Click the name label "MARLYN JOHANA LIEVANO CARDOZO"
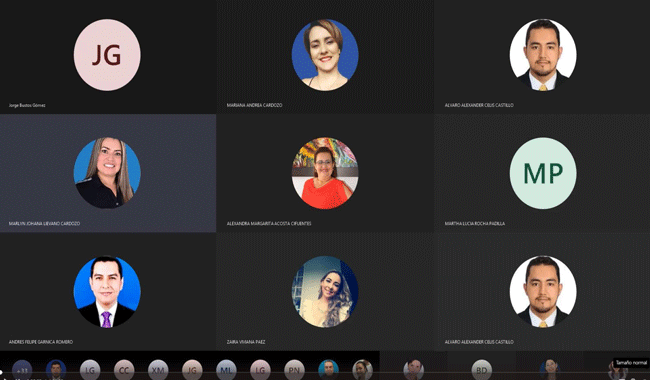Image resolution: width=650 pixels, height=380 pixels. [x=44, y=223]
